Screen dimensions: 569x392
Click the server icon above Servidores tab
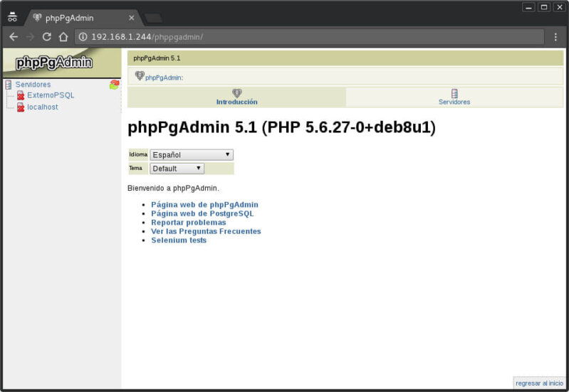(x=454, y=93)
